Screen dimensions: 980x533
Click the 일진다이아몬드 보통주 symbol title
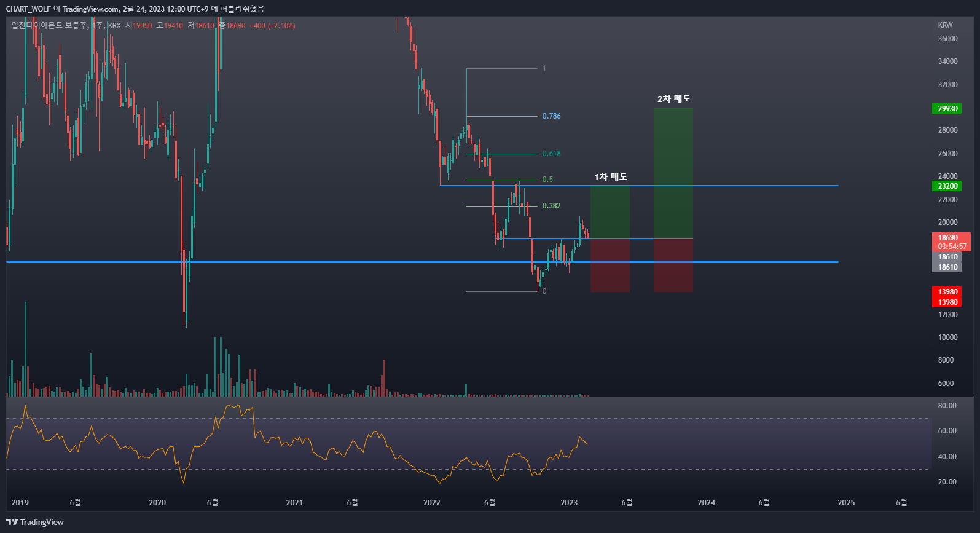coord(49,25)
